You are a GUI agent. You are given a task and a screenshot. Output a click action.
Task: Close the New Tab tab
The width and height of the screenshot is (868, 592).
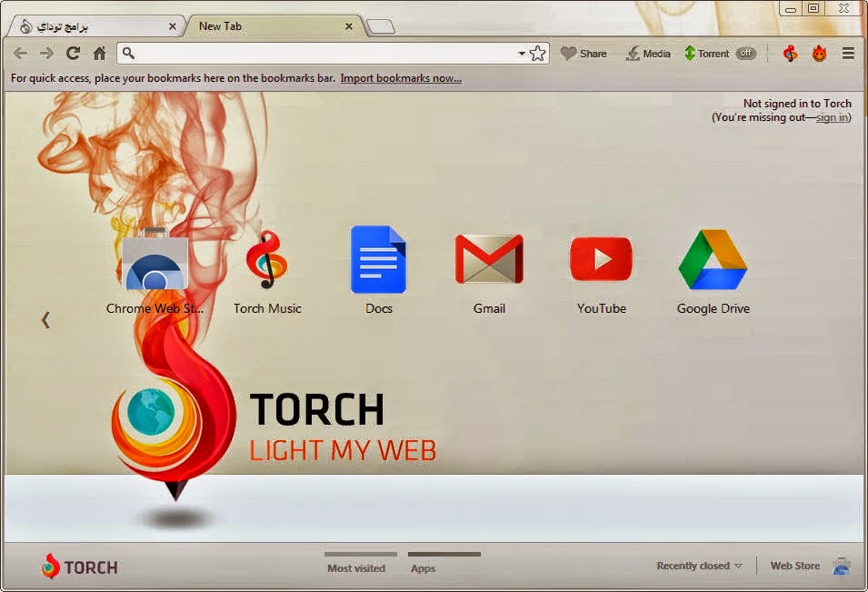coord(349,26)
